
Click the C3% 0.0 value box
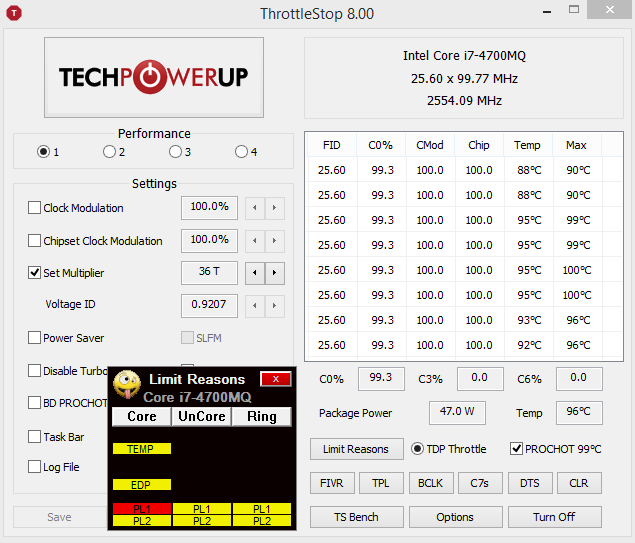[480, 379]
